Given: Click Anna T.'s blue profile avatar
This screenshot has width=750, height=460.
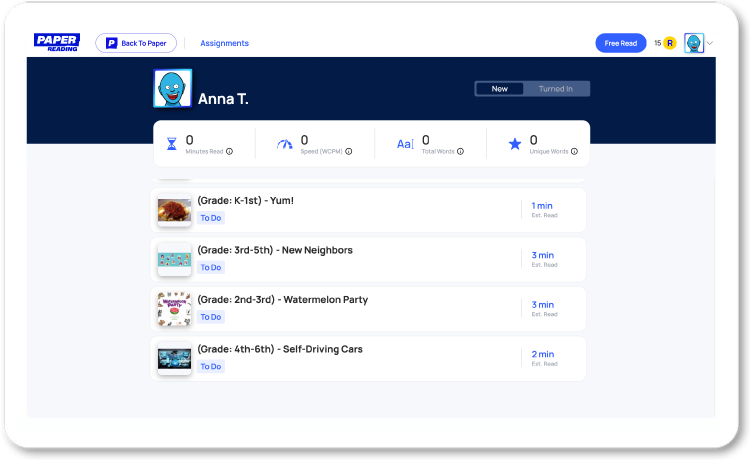Looking at the screenshot, I should point(172,89).
